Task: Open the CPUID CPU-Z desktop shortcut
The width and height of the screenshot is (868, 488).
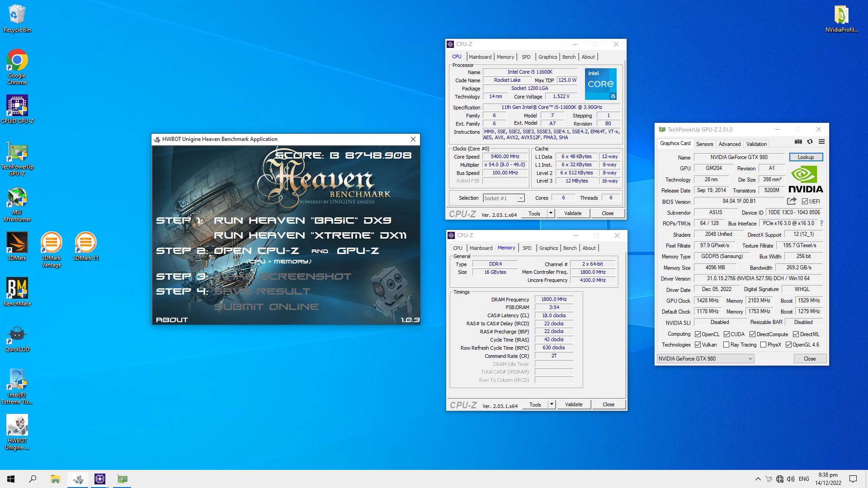Action: 17,109
